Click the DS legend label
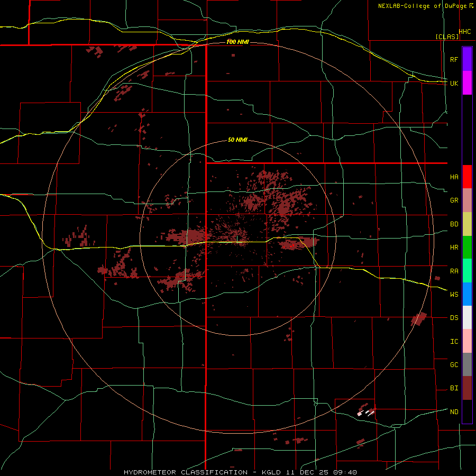Image resolution: width=476 pixels, height=476 pixels. pyautogui.click(x=454, y=318)
